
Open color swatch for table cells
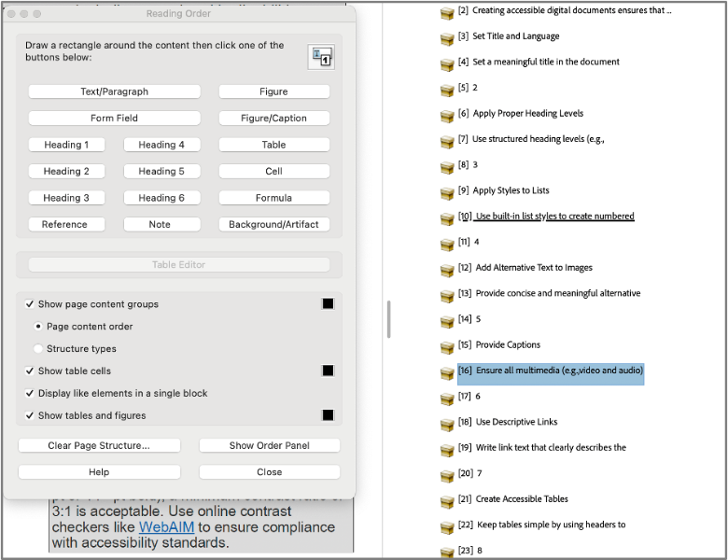[x=328, y=371]
